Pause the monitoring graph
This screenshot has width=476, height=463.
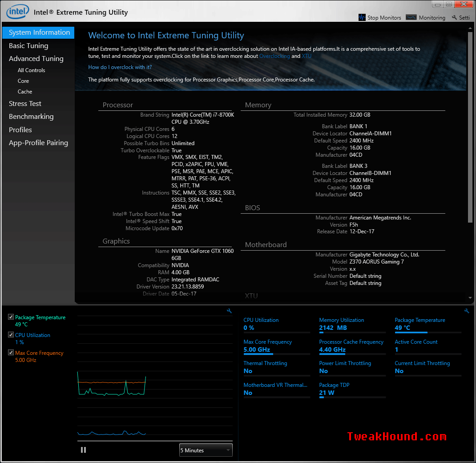(x=84, y=450)
